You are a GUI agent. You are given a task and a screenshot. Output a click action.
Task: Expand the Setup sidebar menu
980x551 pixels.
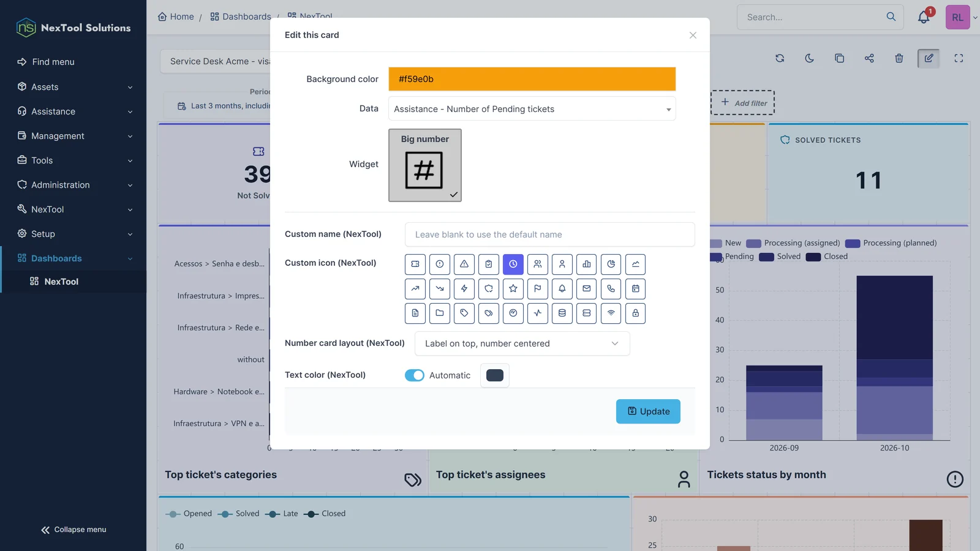(73, 234)
